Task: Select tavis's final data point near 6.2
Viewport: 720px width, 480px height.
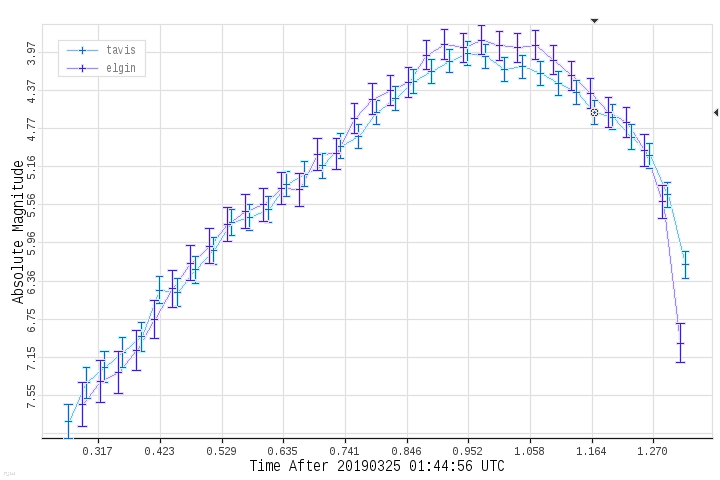Action: click(686, 265)
